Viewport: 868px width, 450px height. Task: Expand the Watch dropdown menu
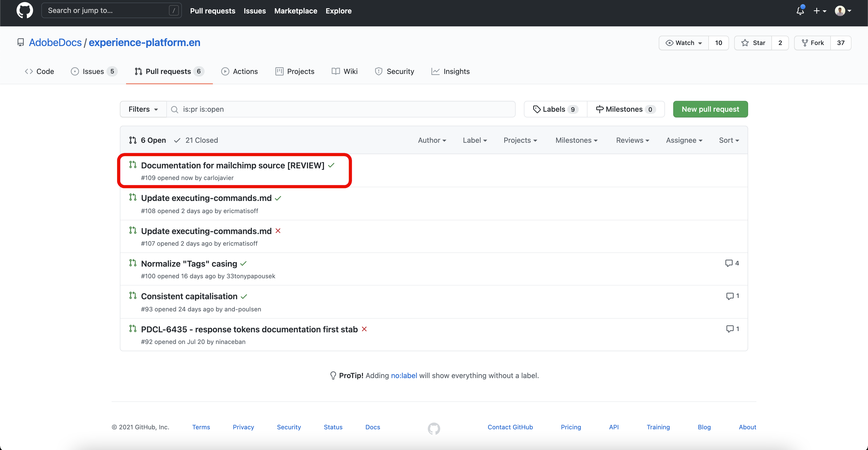684,43
